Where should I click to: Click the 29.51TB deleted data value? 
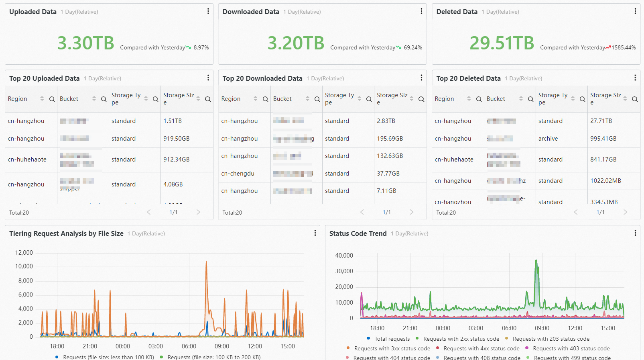502,43
